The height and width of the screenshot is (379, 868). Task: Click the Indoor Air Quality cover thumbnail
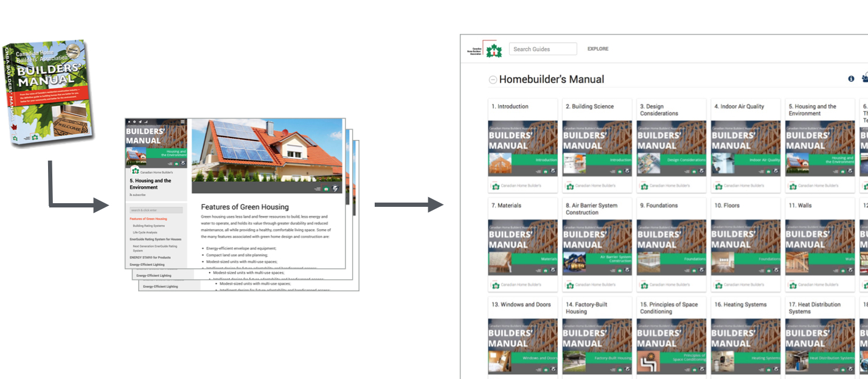click(746, 148)
